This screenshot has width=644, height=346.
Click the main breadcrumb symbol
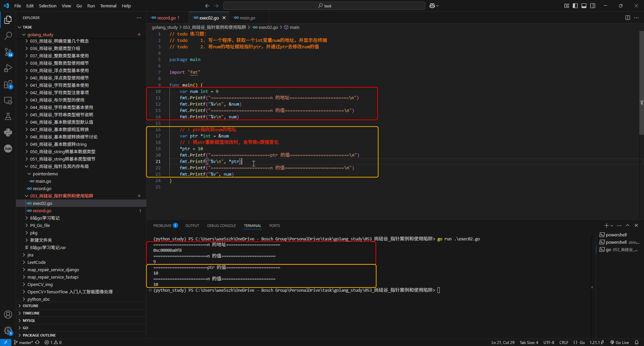click(x=292, y=27)
